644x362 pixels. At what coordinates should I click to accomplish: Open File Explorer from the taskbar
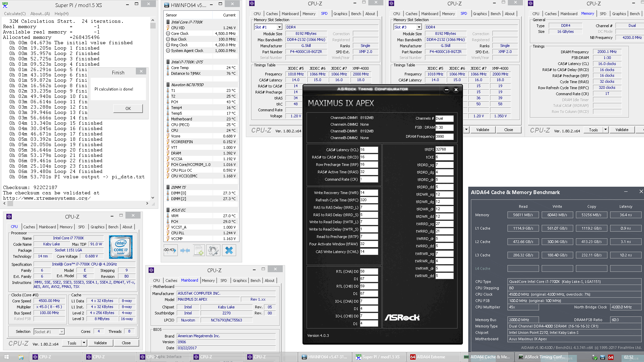[21, 357]
